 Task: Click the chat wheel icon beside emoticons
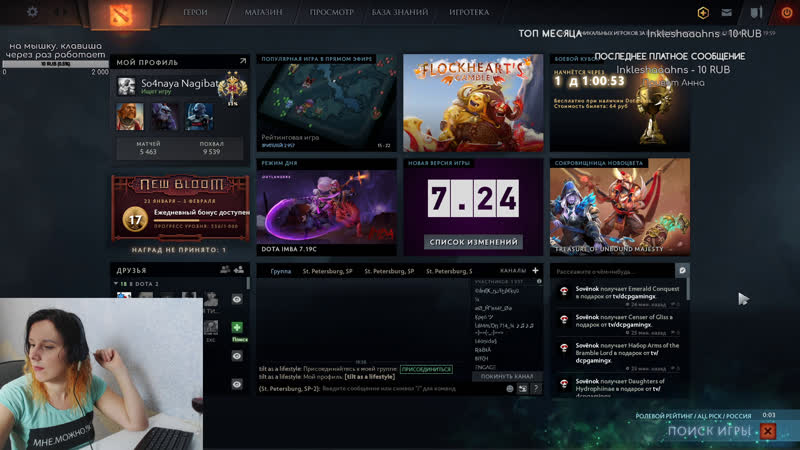click(x=522, y=389)
